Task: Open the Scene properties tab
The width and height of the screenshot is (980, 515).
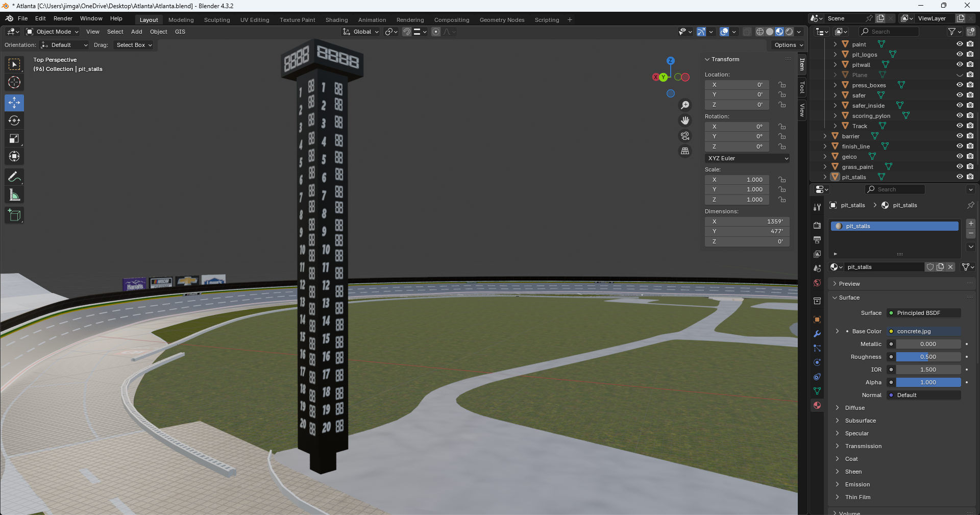Action: 817,268
